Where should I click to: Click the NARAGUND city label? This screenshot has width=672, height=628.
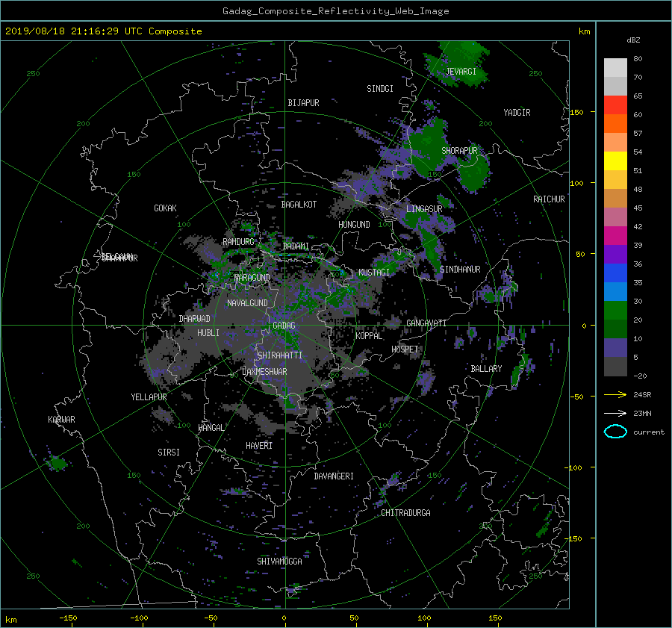click(x=252, y=277)
